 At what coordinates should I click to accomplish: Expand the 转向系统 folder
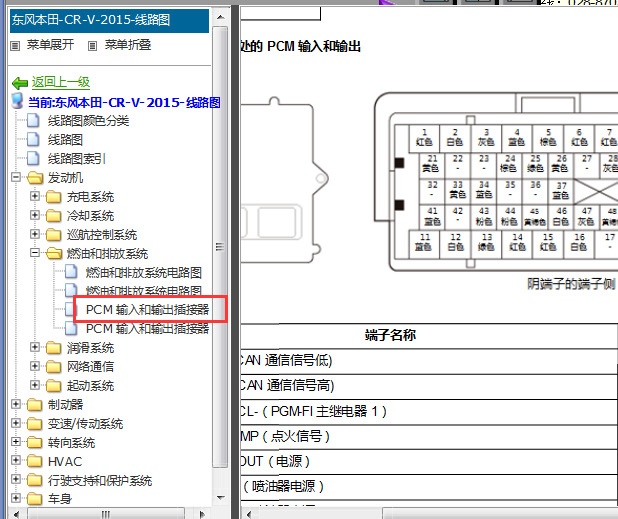click(x=16, y=441)
